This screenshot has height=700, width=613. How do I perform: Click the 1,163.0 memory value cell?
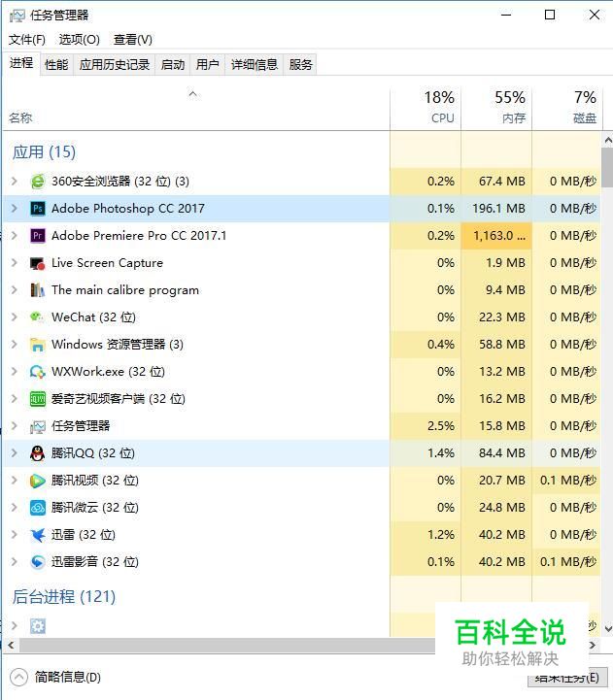coord(496,236)
